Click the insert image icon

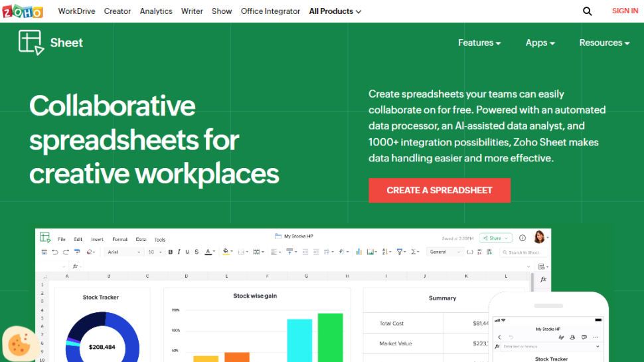371,252
